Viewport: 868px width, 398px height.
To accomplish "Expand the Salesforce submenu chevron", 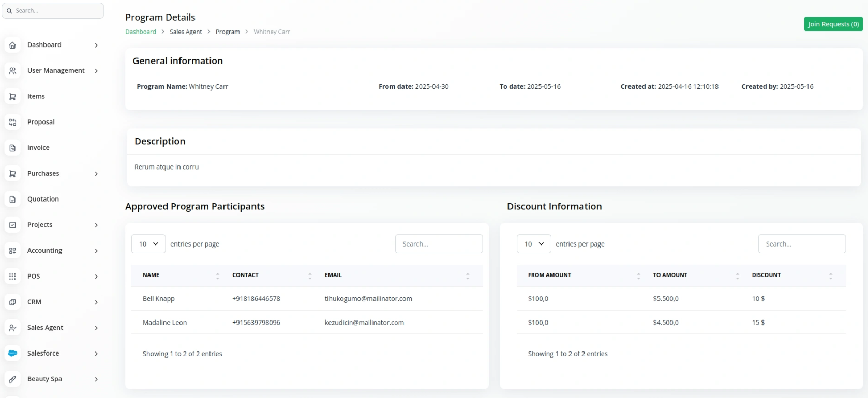I will click(96, 354).
